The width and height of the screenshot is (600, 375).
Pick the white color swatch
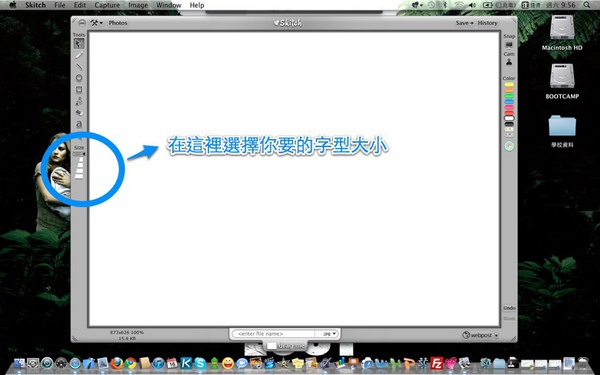509,119
